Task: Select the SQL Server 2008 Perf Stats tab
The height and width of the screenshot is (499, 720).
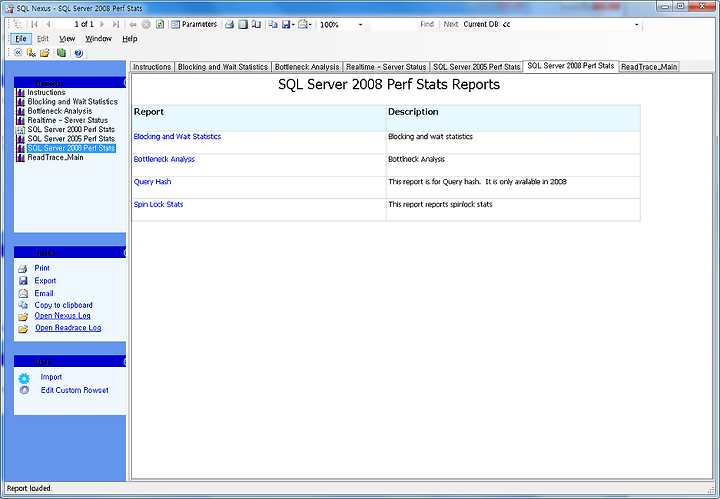Action: pos(571,66)
